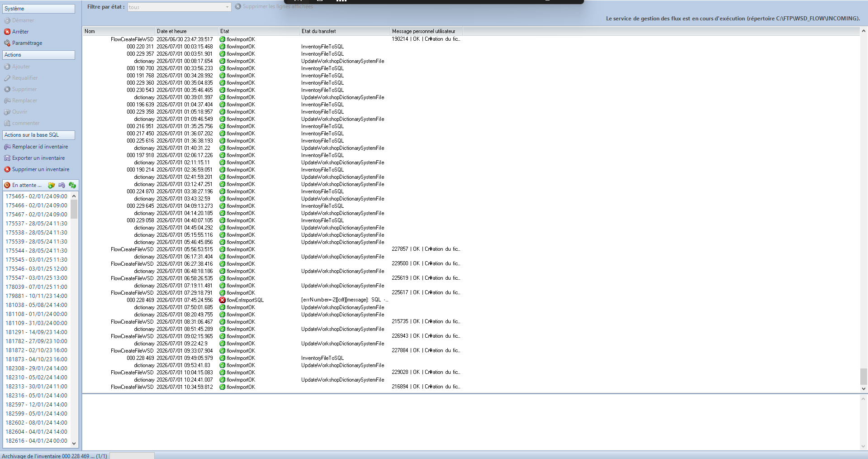Screen dimensions: 868x459
Task: Sort by the Nom column header
Action: tap(119, 31)
